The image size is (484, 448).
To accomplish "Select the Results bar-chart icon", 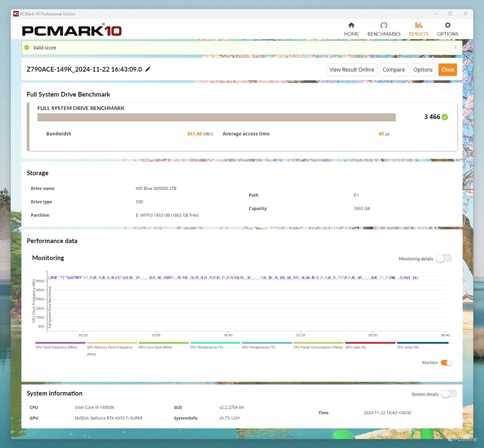I will [419, 25].
